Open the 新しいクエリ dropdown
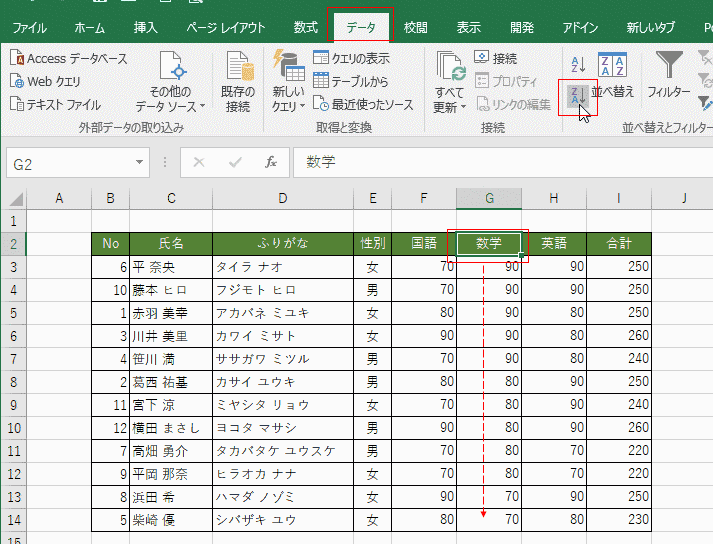 [x=289, y=82]
